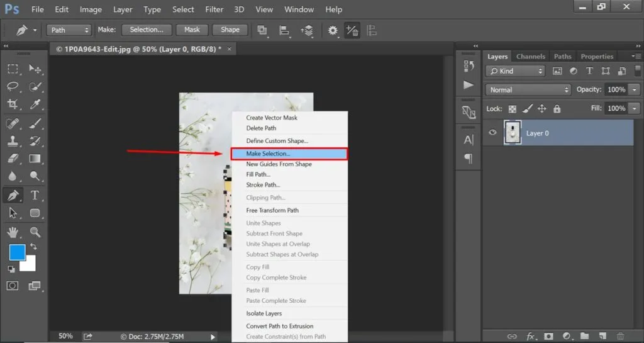This screenshot has width=644, height=343.
Task: Select the Lasso tool
Action: tap(13, 86)
